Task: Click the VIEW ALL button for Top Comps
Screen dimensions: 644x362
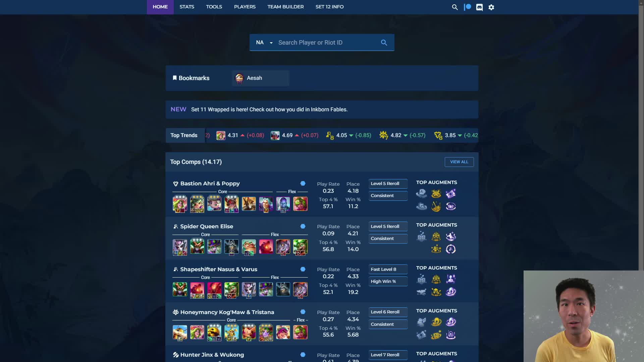Action: [459, 162]
